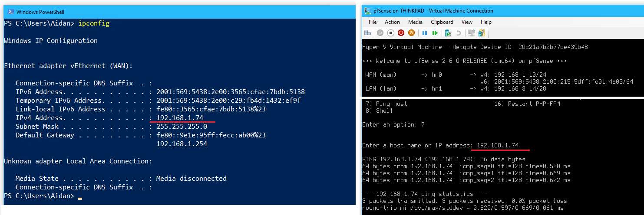Click the ping statistics header line
644x215 pixels.
click(425, 194)
